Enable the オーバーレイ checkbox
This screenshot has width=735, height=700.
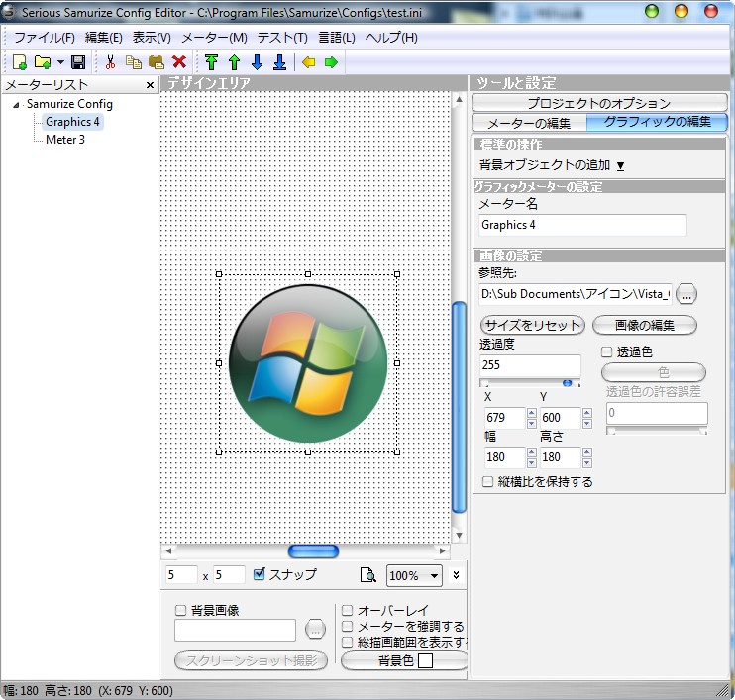click(x=347, y=610)
